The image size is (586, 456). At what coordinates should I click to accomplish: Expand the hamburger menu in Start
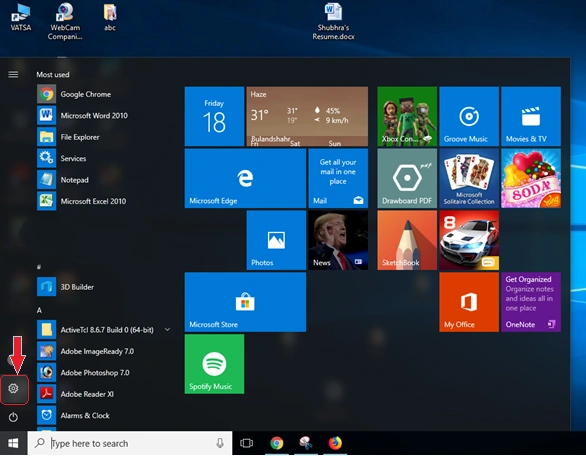click(13, 75)
